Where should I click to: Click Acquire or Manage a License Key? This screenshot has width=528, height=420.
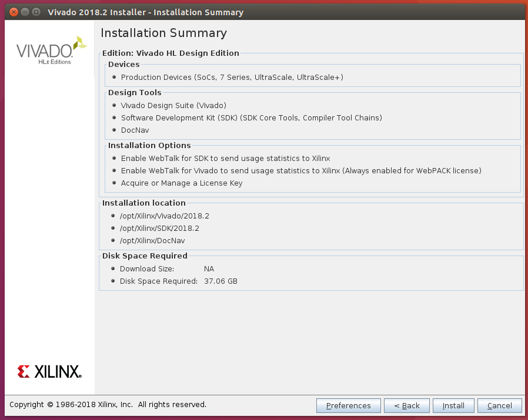[182, 183]
